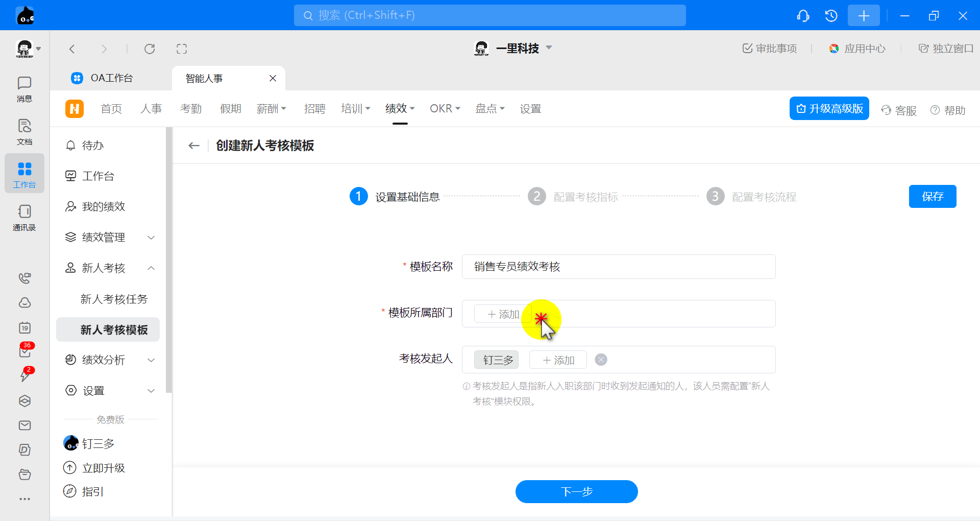Click the fullscreen expand icon
Viewport: 980px width, 521px height.
coord(182,49)
